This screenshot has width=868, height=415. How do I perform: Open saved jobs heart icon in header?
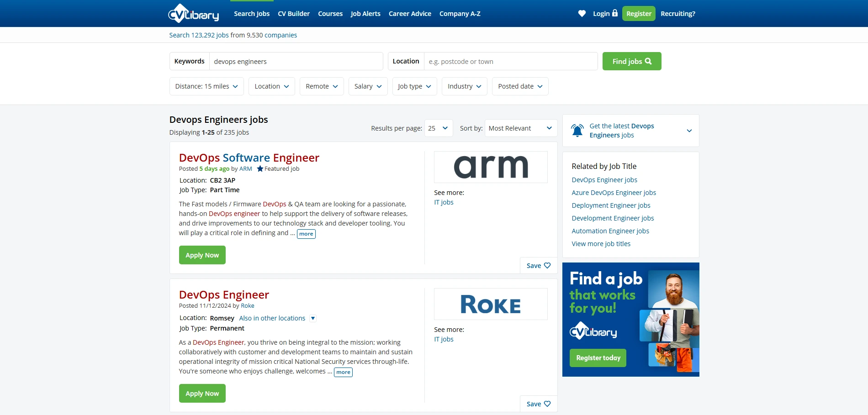582,14
